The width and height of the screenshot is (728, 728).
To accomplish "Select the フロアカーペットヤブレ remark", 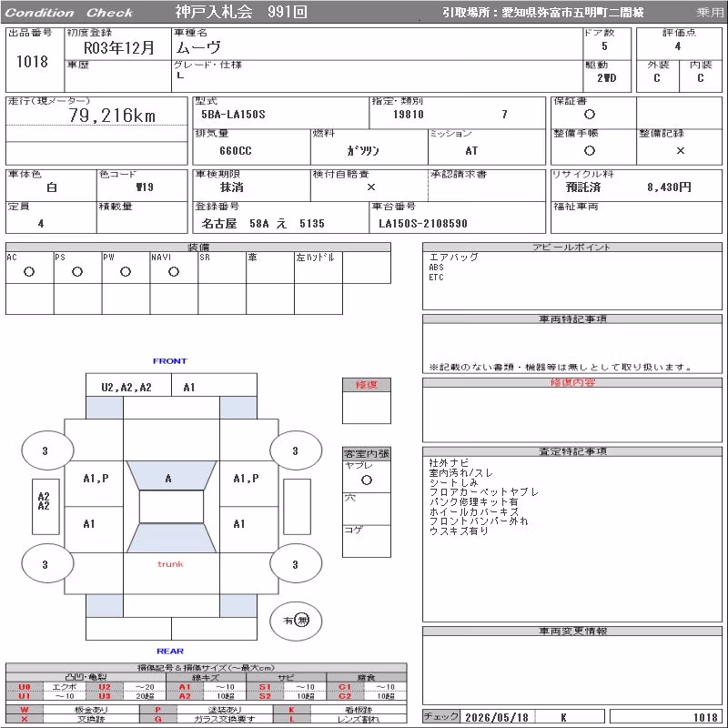I will tap(483, 492).
